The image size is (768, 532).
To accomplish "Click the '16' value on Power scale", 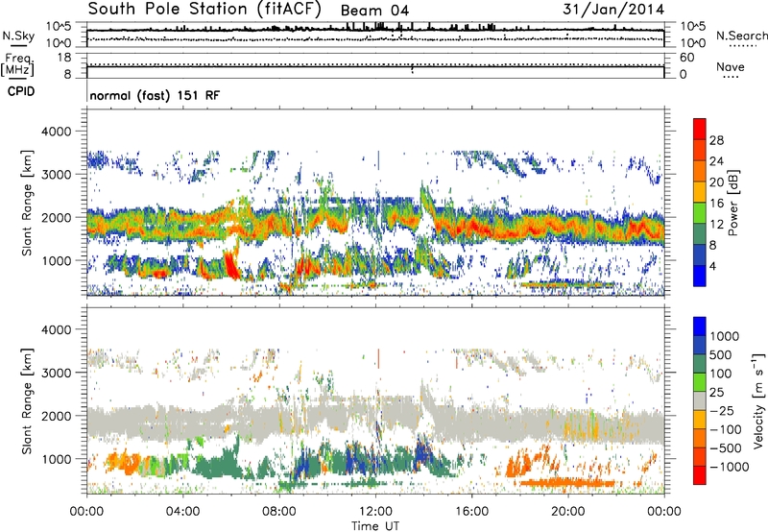I will (716, 204).
